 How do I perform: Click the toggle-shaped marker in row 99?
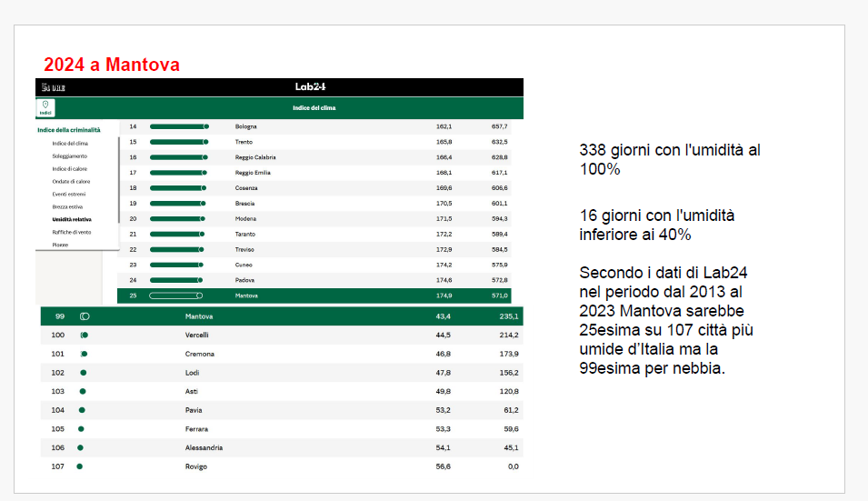tap(85, 316)
